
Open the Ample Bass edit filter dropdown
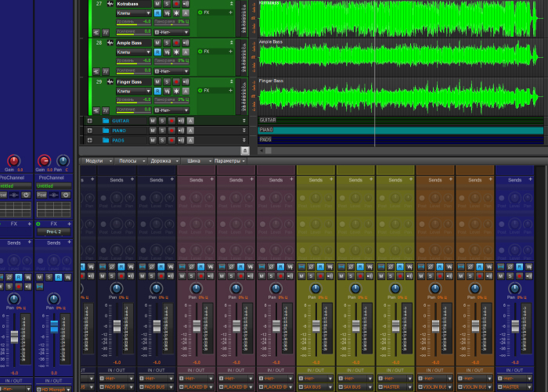point(133,52)
